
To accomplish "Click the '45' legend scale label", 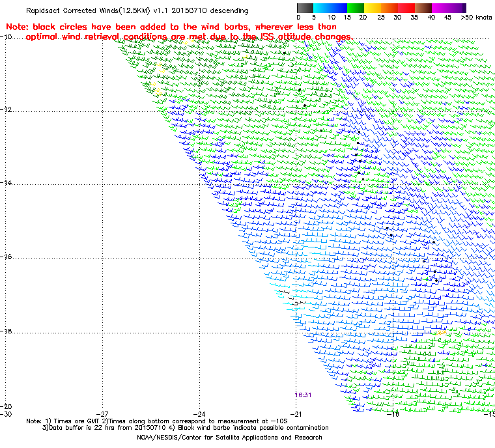I will point(447,18).
